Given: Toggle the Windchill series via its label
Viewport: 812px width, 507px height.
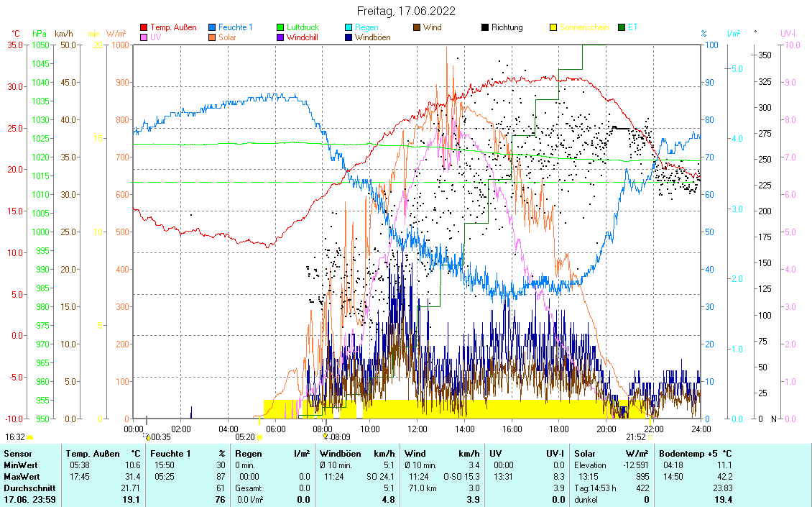Looking at the screenshot, I should click(303, 37).
